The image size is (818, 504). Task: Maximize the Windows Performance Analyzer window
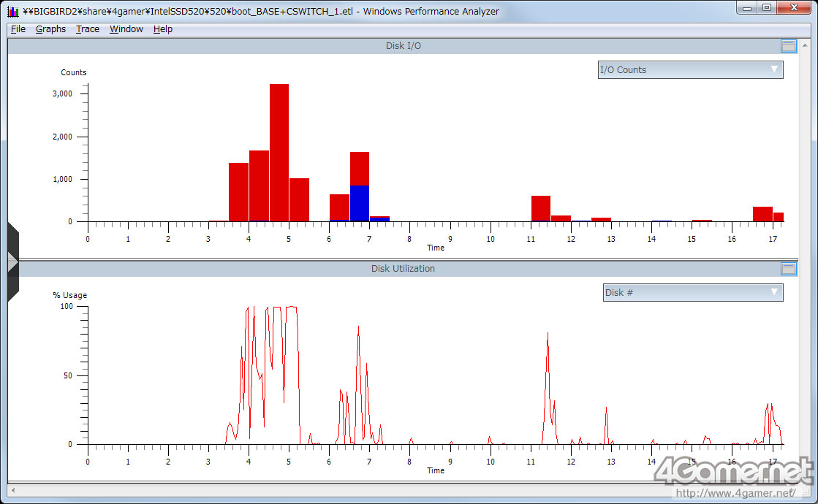pos(766,7)
